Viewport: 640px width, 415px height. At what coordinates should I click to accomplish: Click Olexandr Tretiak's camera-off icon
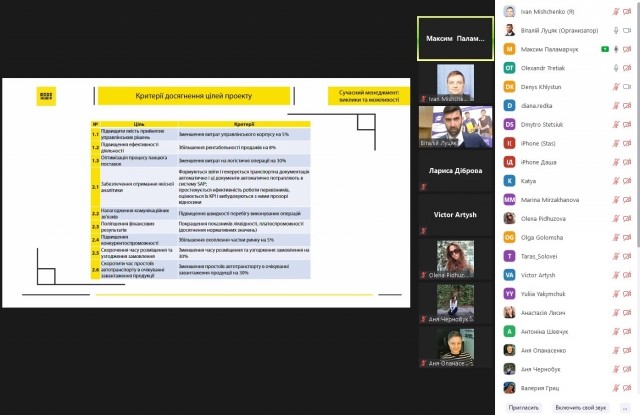click(x=627, y=68)
